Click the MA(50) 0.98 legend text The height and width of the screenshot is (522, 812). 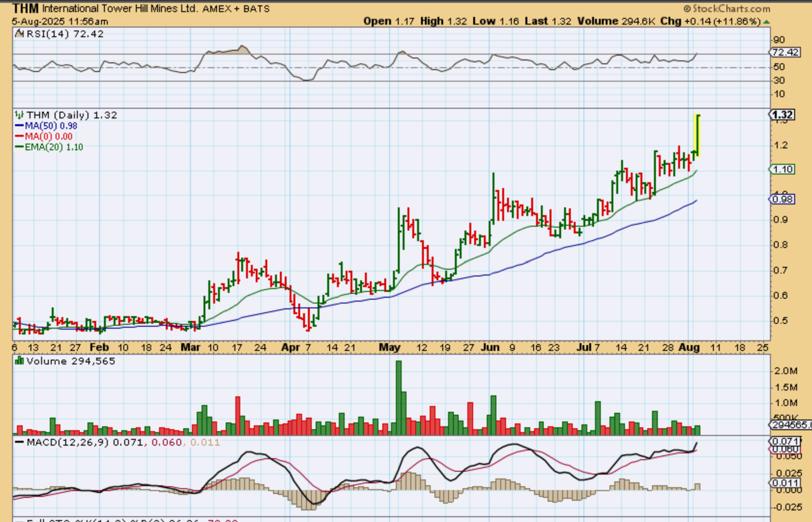click(51, 126)
